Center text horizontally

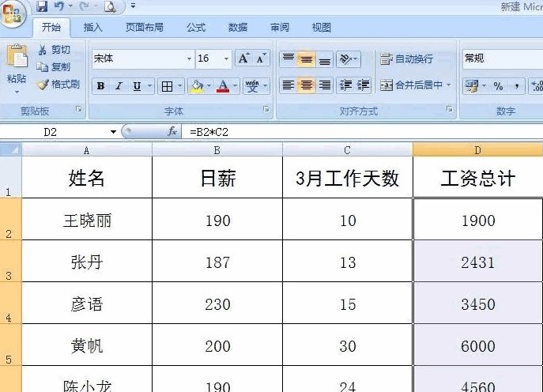306,85
